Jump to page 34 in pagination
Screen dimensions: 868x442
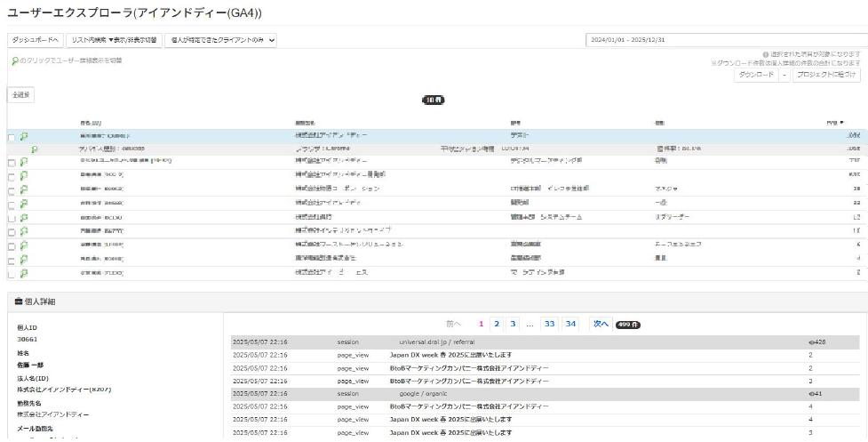click(570, 324)
